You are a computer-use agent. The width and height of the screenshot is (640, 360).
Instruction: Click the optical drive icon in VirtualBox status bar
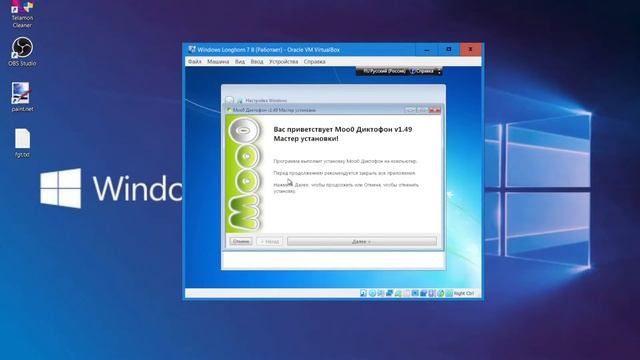372,293
